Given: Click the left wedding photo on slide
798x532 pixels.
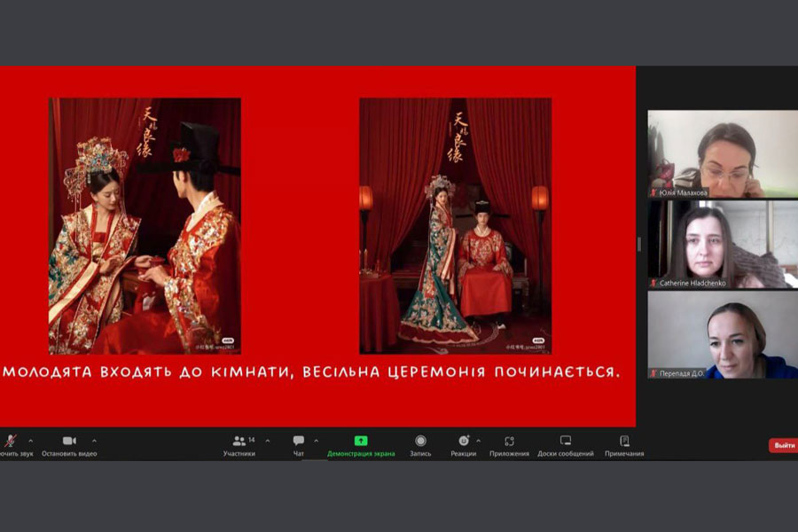Looking at the screenshot, I should [145, 226].
